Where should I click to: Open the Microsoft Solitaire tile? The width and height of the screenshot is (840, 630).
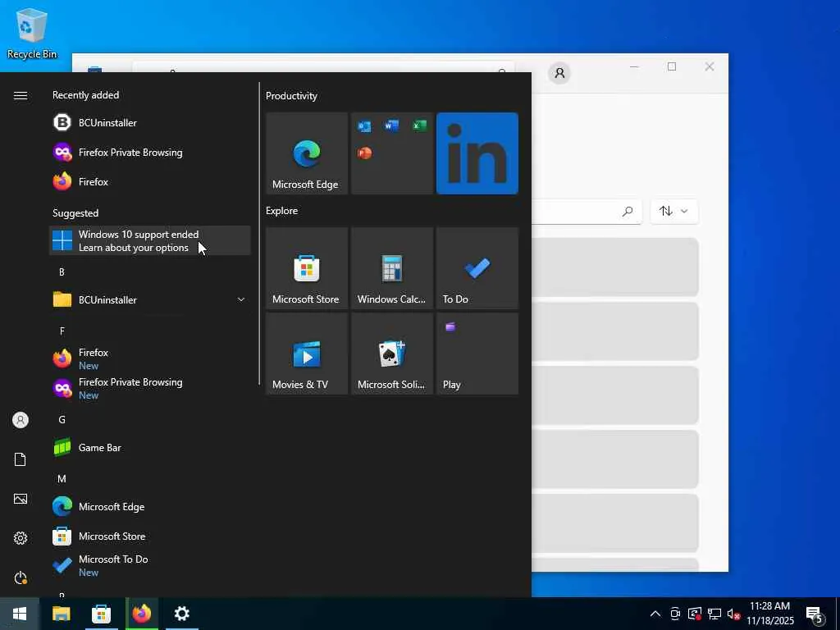coord(391,354)
